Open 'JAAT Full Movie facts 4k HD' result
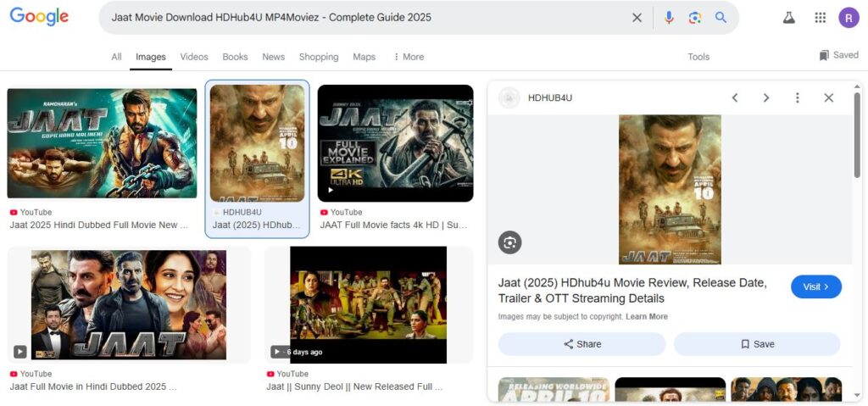Viewport: 868px width, 406px height. click(393, 225)
